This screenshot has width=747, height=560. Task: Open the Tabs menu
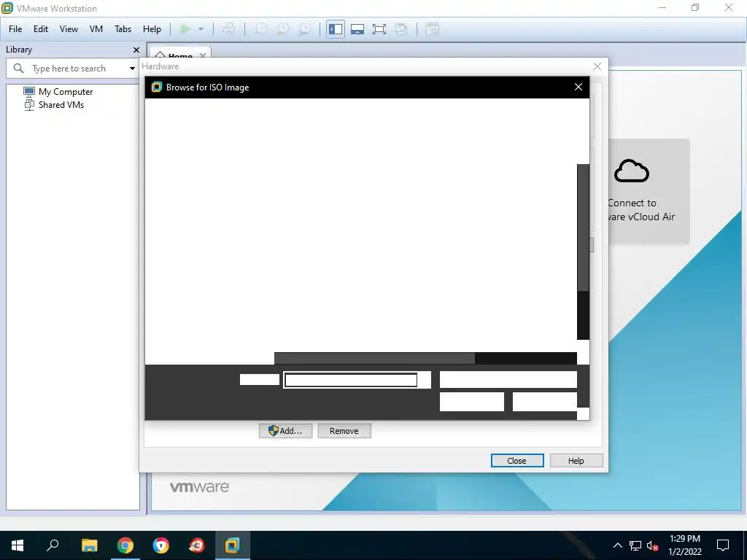(123, 29)
